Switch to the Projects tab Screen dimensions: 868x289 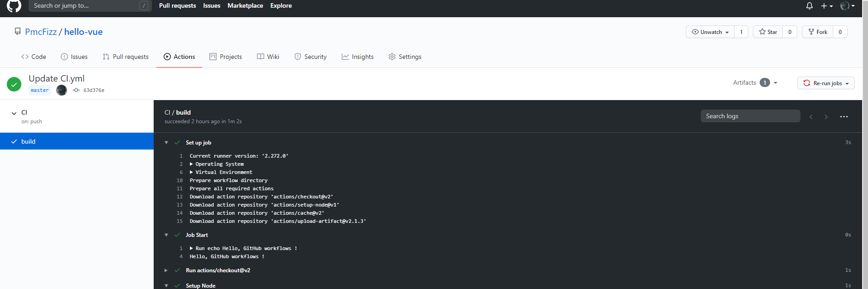click(226, 57)
